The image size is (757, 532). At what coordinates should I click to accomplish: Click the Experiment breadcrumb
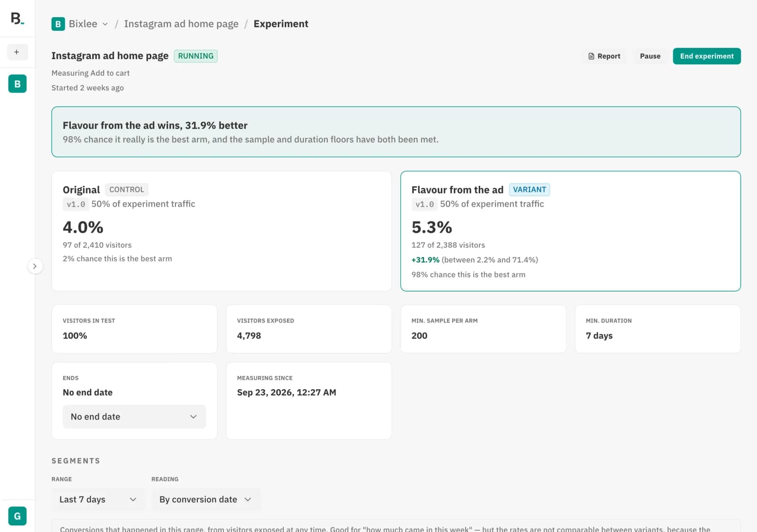281,24
